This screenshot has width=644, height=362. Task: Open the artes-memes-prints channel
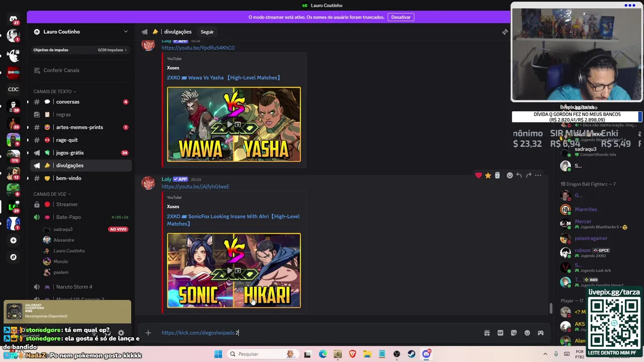[x=80, y=127]
